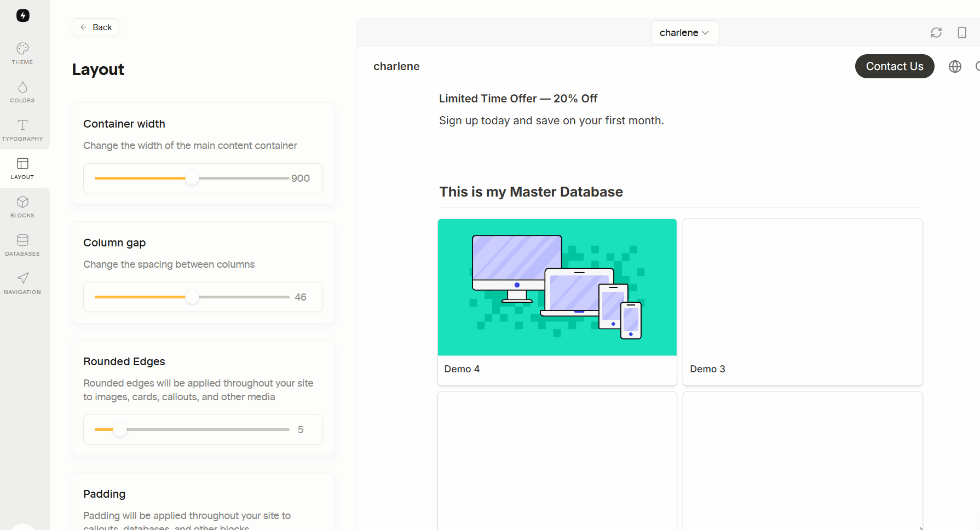Click the Rounded Edges slider handle

click(x=120, y=430)
